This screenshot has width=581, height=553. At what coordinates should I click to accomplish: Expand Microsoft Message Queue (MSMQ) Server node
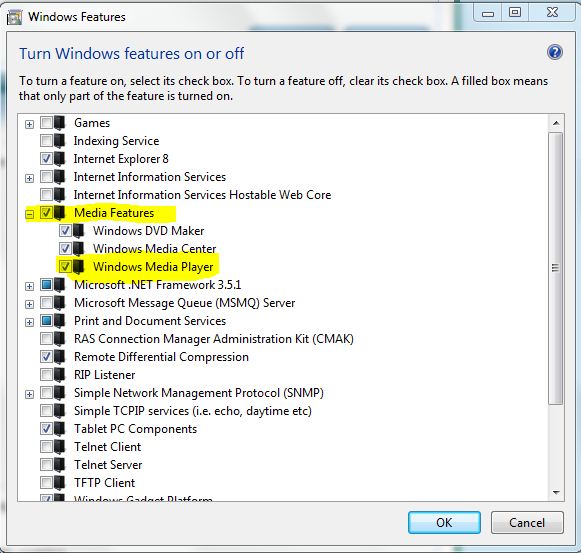tap(29, 304)
